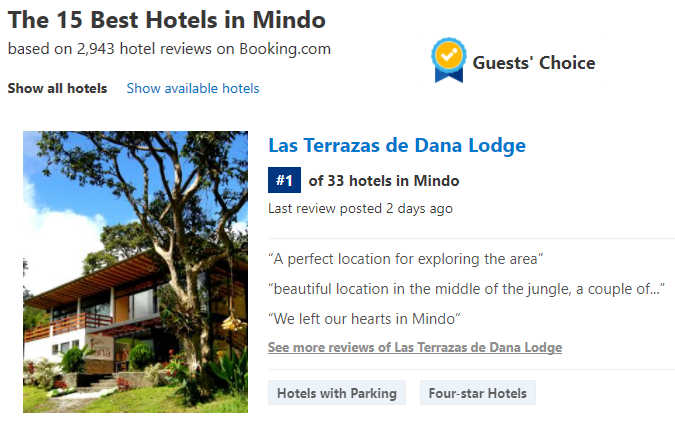This screenshot has width=675, height=438.
Task: Click the Guests' Choice ribbon badge icon
Action: click(x=449, y=60)
